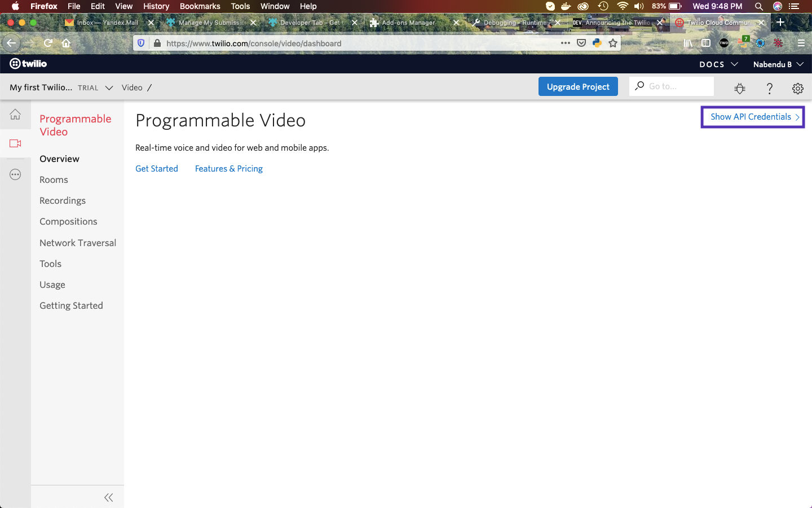This screenshot has height=508, width=812.
Task: Click the Go to search field
Action: [672, 86]
